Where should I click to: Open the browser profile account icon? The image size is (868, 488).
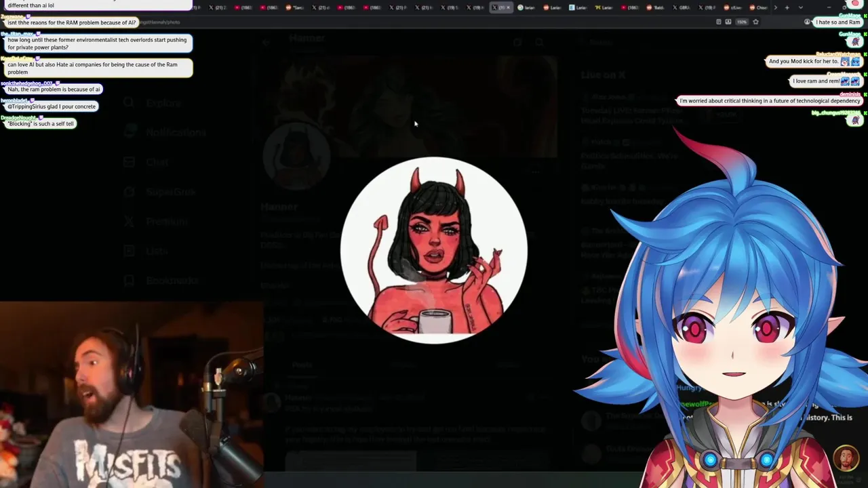pyautogui.click(x=807, y=22)
